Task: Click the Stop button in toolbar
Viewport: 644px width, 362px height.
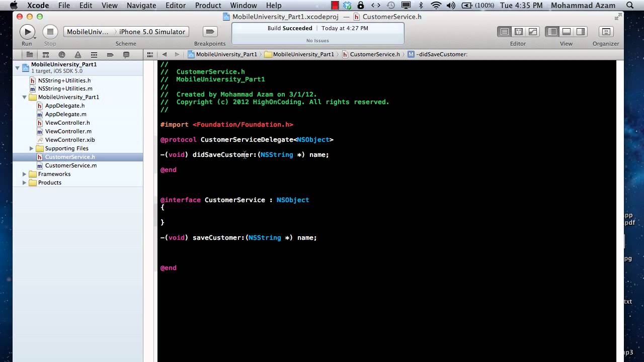Action: coord(50,32)
